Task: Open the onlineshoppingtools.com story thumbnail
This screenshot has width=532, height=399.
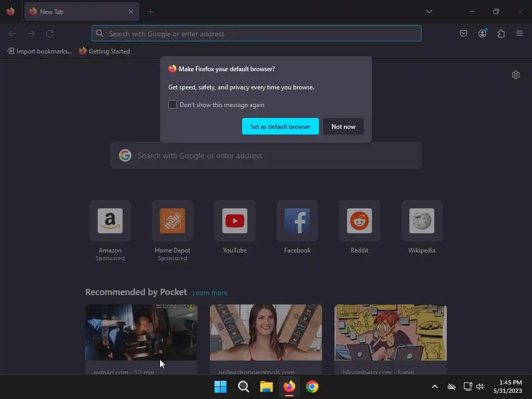Action: tap(265, 332)
